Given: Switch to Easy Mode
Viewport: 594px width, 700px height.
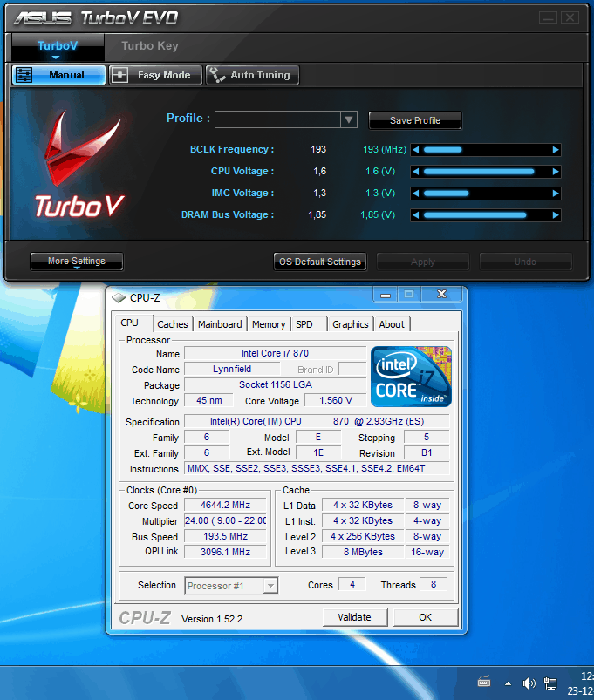Looking at the screenshot, I should pos(155,75).
